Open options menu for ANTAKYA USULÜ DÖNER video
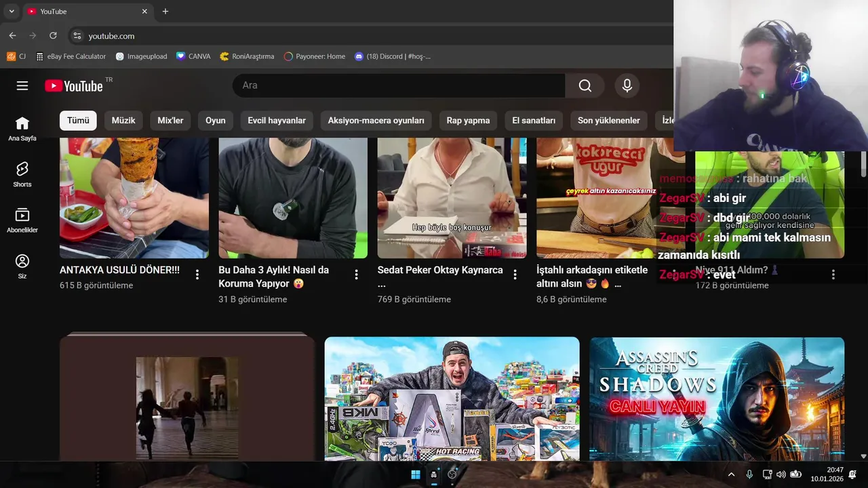 [197, 274]
